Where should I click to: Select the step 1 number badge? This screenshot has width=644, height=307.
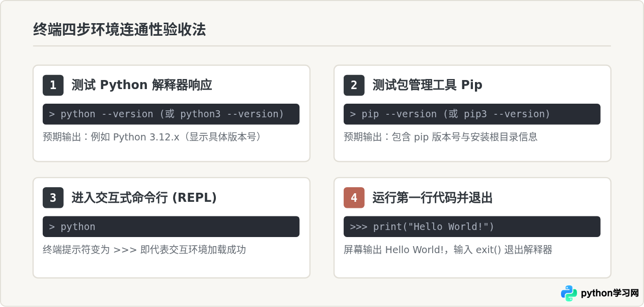coord(53,85)
